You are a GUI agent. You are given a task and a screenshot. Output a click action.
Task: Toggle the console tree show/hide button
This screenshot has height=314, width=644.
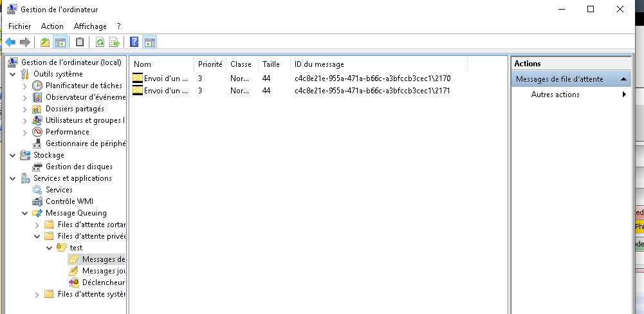point(60,42)
